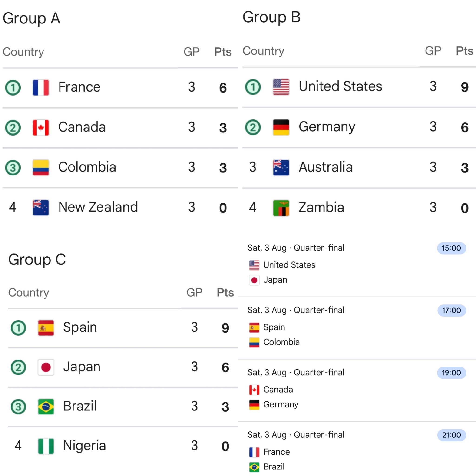Click the Pts column header in Group B

[464, 51]
